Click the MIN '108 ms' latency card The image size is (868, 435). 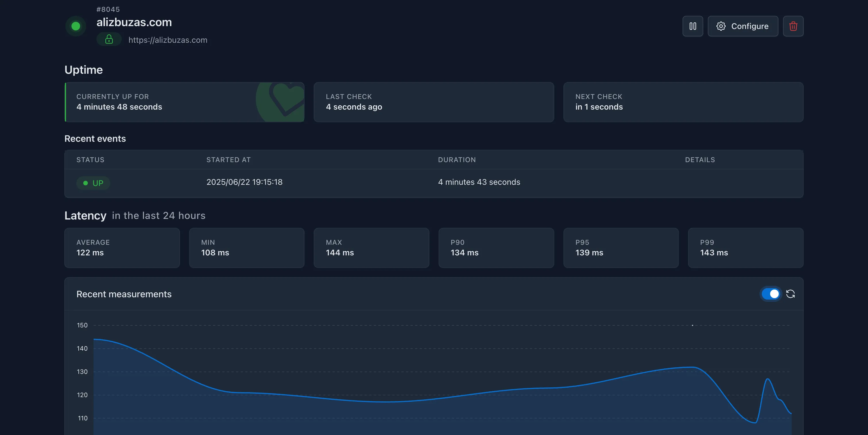point(247,248)
